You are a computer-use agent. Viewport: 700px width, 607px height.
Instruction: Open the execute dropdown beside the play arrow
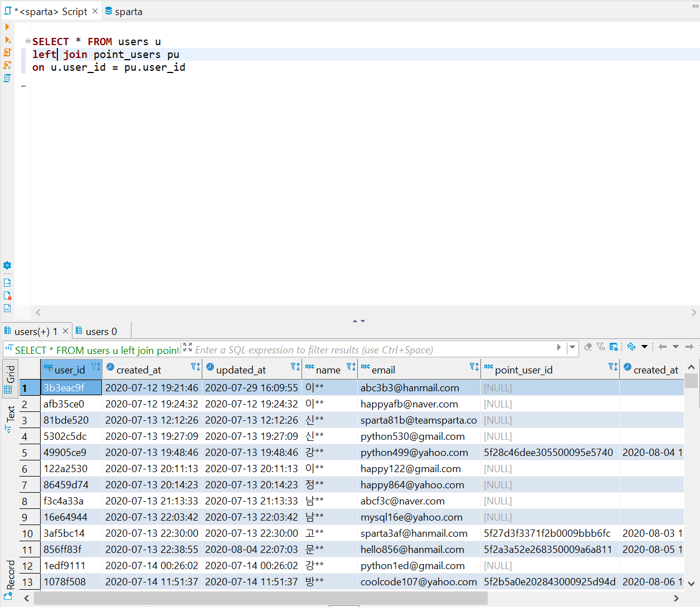point(572,347)
